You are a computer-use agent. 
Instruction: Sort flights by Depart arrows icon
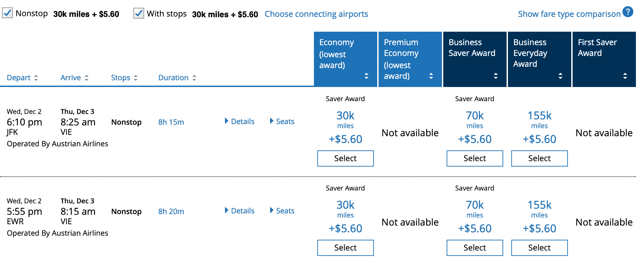(x=36, y=78)
